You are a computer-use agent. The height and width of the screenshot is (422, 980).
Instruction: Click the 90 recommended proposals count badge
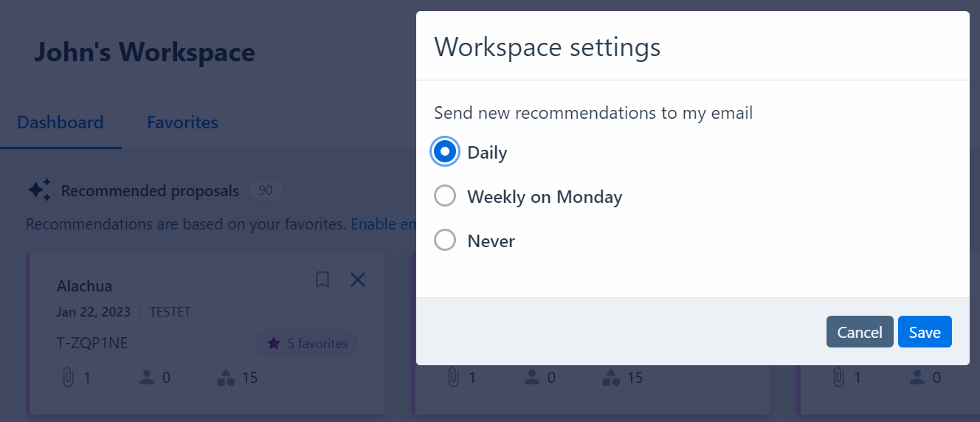266,190
